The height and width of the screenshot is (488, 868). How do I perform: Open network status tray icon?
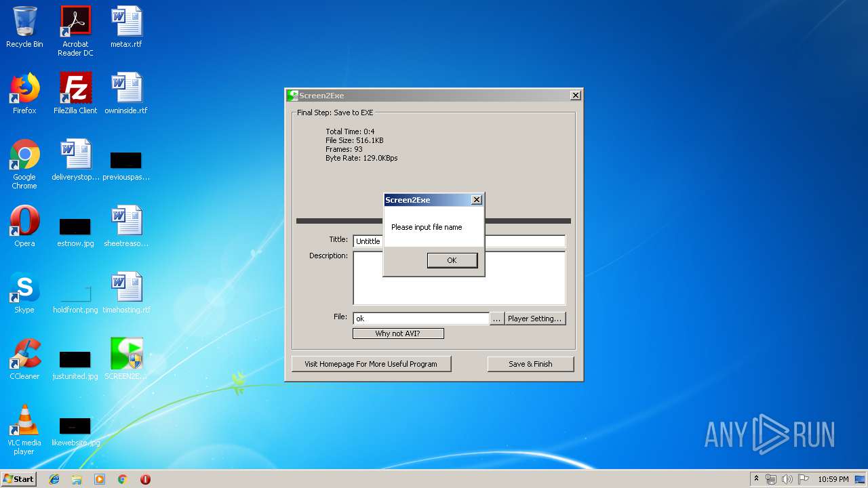[771, 479]
